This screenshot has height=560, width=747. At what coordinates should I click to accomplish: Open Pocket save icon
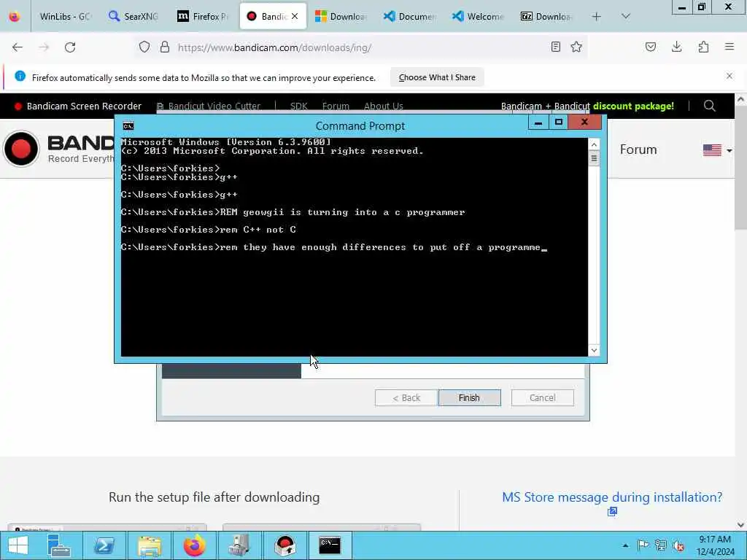(650, 47)
